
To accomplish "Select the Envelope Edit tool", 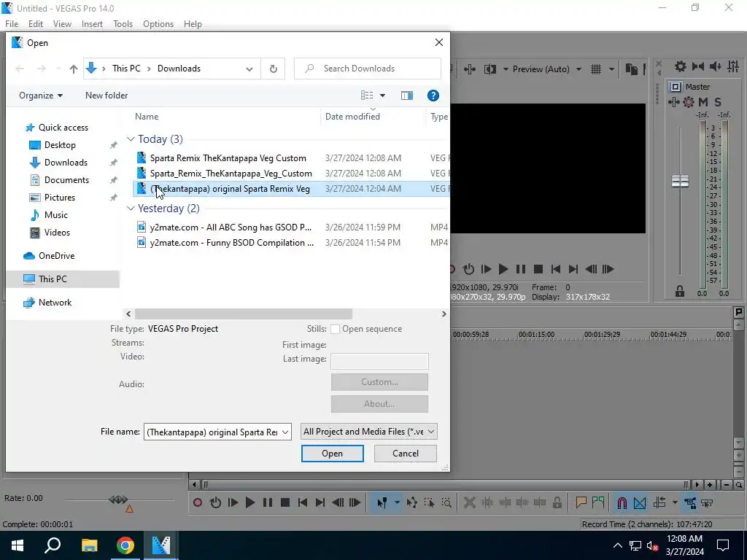I will pyautogui.click(x=412, y=502).
